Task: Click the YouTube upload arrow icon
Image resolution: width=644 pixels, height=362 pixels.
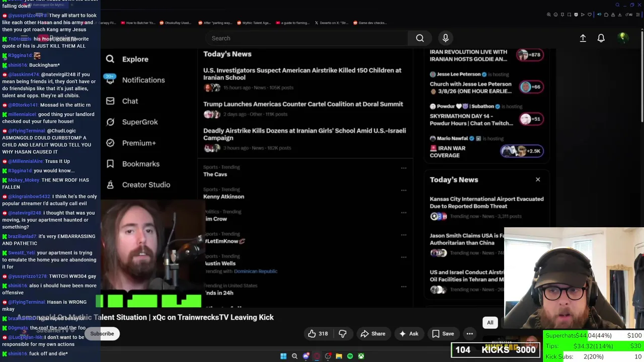Action: pyautogui.click(x=583, y=38)
